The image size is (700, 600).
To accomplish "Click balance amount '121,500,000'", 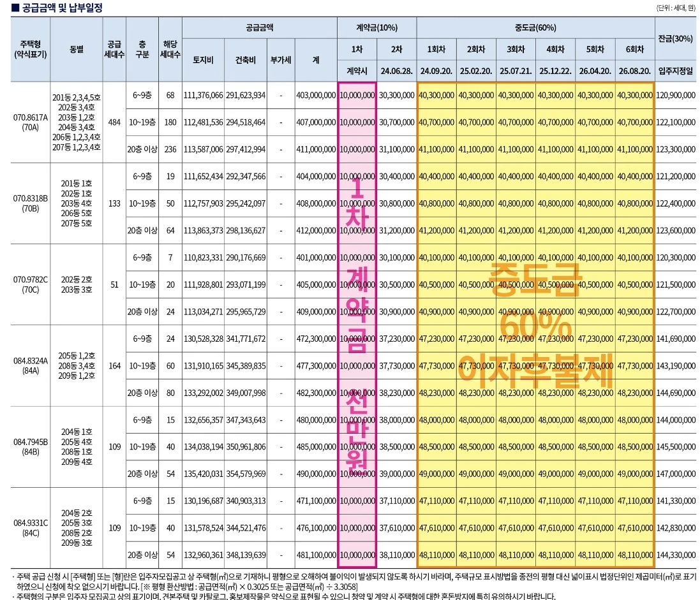I will [x=676, y=284].
